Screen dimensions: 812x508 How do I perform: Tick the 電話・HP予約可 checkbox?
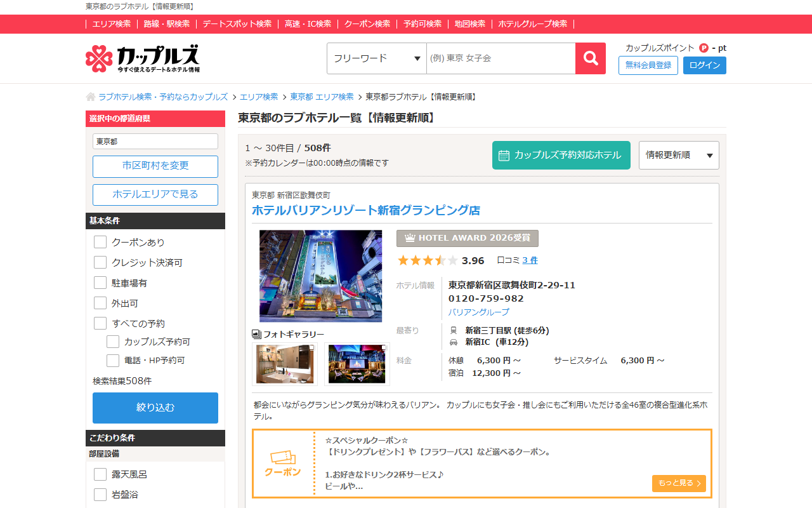click(113, 360)
